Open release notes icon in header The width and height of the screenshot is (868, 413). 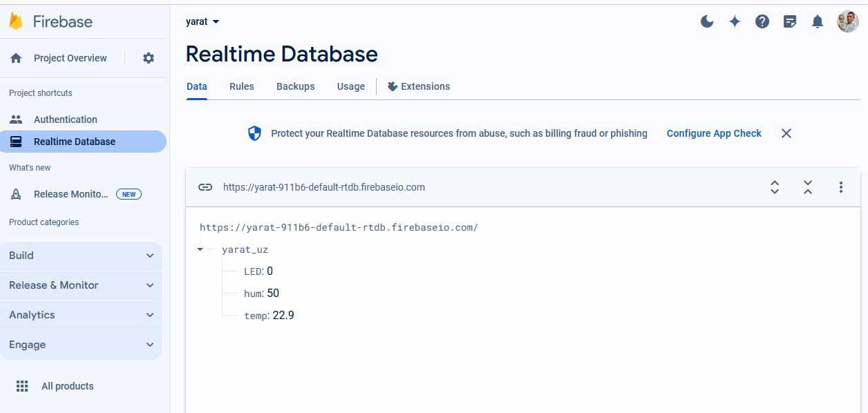pyautogui.click(x=790, y=21)
